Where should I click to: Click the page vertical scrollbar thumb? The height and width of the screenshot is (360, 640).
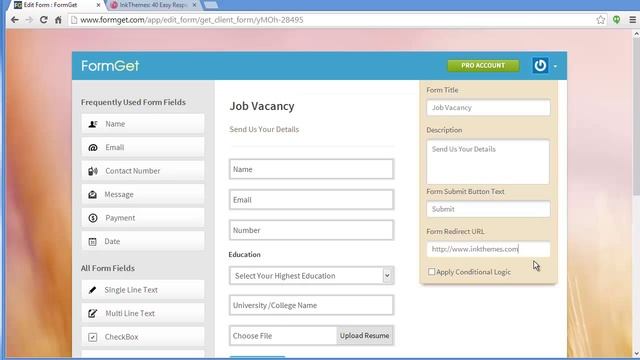pyautogui.click(x=636, y=116)
